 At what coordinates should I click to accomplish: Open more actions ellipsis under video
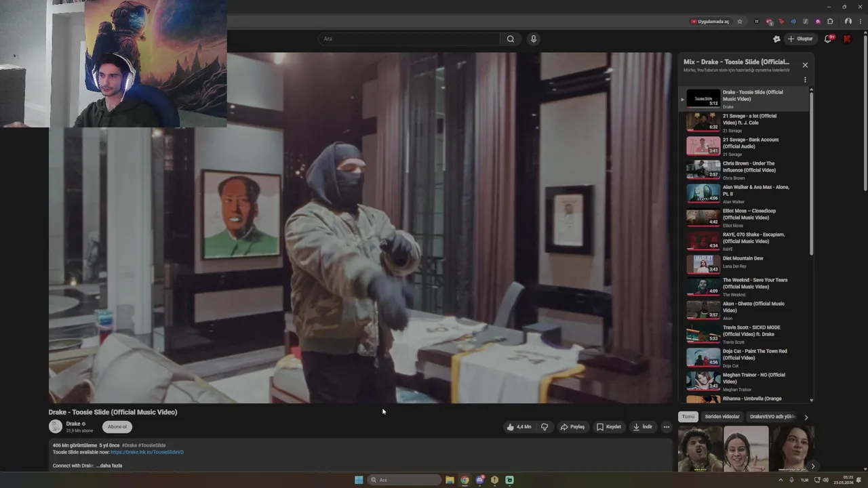(667, 427)
